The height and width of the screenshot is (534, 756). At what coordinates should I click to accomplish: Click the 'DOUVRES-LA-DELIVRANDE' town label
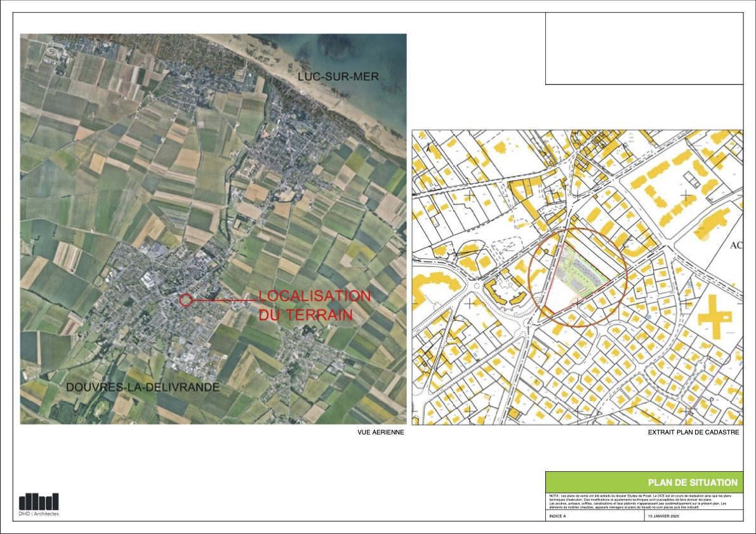[x=143, y=387]
